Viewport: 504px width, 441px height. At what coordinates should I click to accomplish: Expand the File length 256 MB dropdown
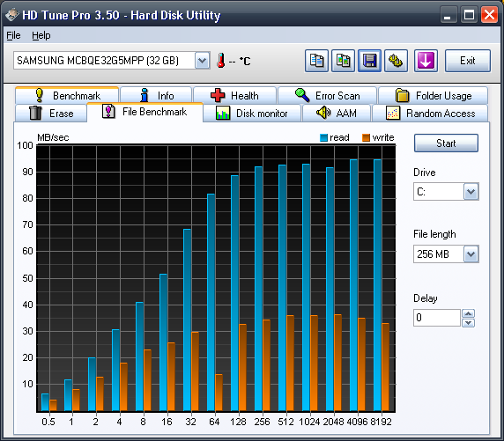point(471,254)
